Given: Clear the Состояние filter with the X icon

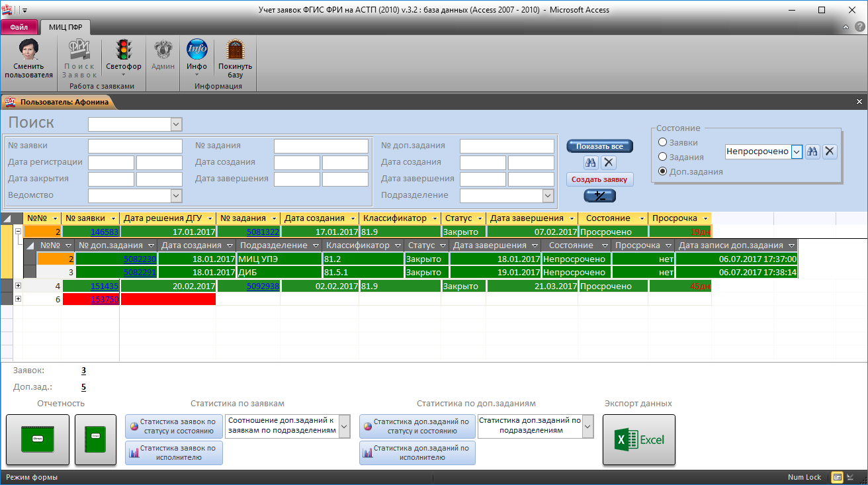Looking at the screenshot, I should (x=829, y=152).
